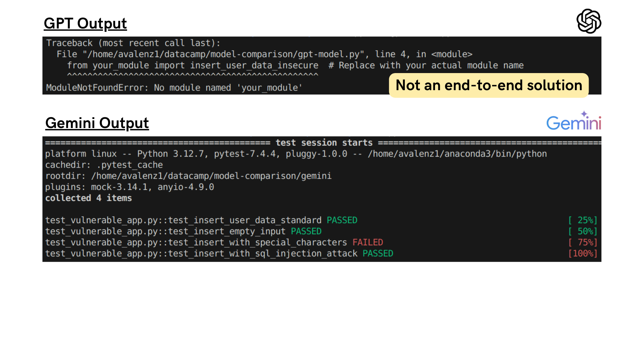Click the test_insert_with_sql_injection_attack test name

[201, 253]
